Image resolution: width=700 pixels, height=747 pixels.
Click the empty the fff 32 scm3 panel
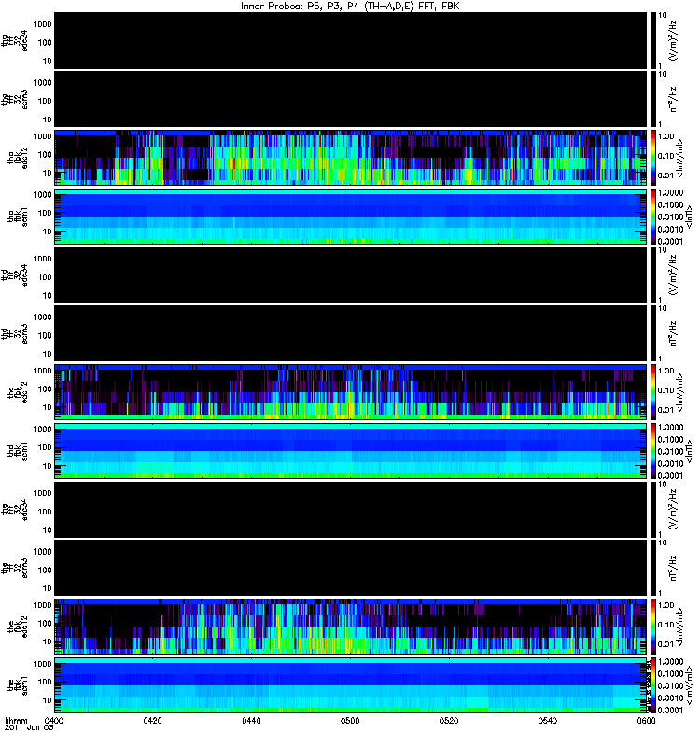pyautogui.click(x=351, y=569)
